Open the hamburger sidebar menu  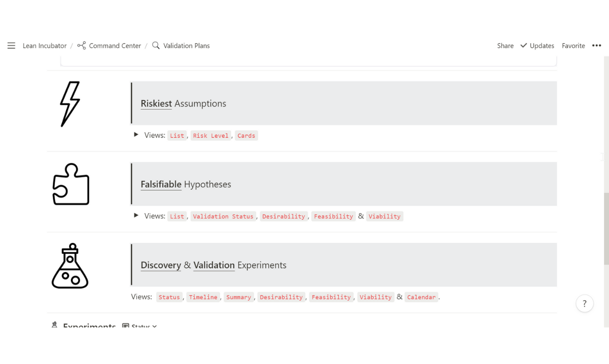click(12, 45)
